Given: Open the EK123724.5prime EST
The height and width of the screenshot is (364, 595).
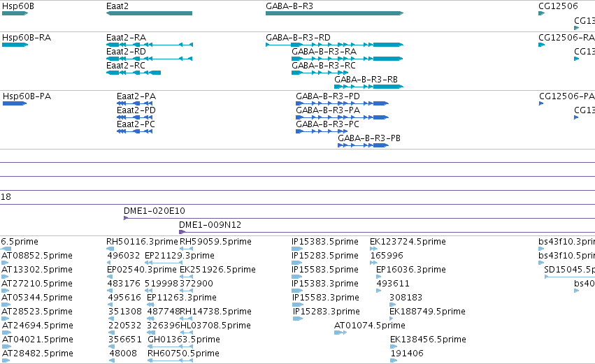Looking at the screenshot, I should [x=408, y=242].
